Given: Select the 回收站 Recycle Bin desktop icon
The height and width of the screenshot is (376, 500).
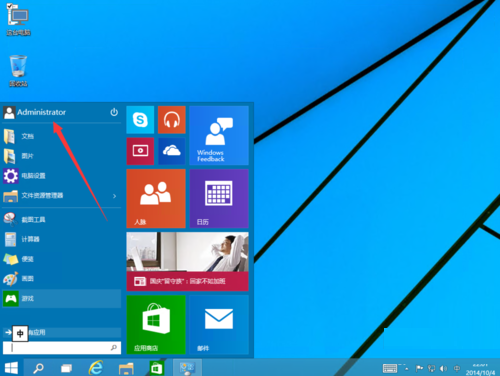Looking at the screenshot, I should click(x=18, y=71).
